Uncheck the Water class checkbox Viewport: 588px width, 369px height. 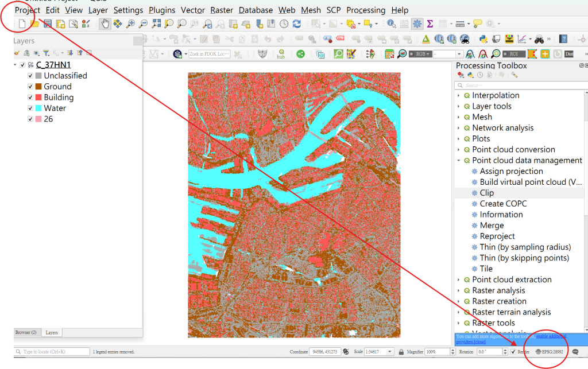point(30,108)
